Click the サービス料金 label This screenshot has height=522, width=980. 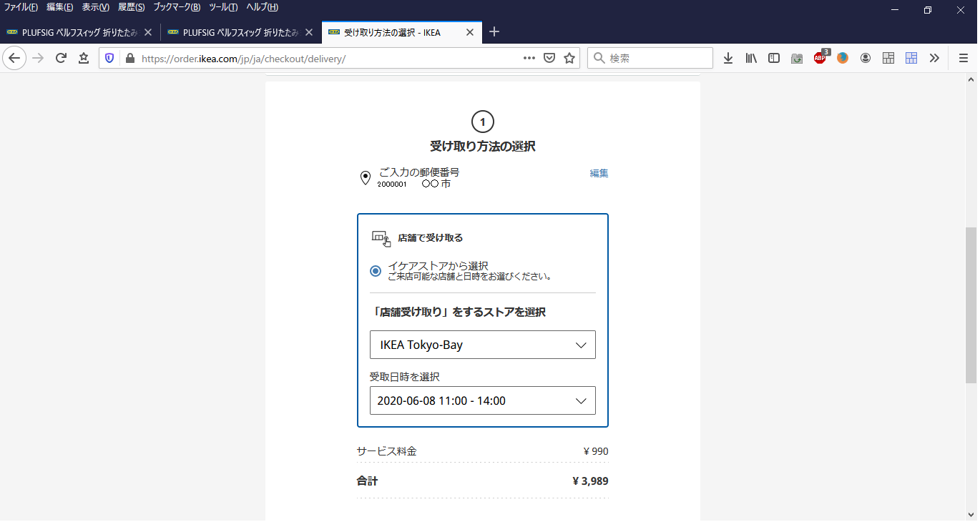(386, 451)
